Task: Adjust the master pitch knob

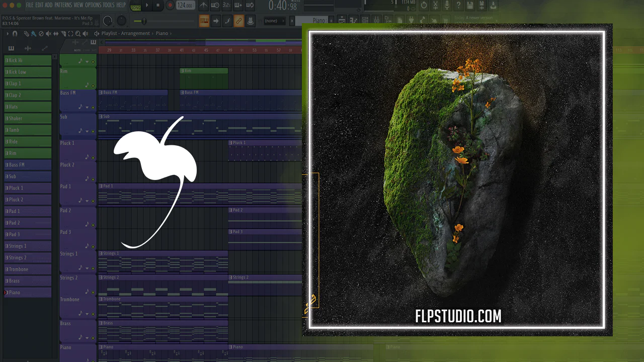Action: click(122, 21)
